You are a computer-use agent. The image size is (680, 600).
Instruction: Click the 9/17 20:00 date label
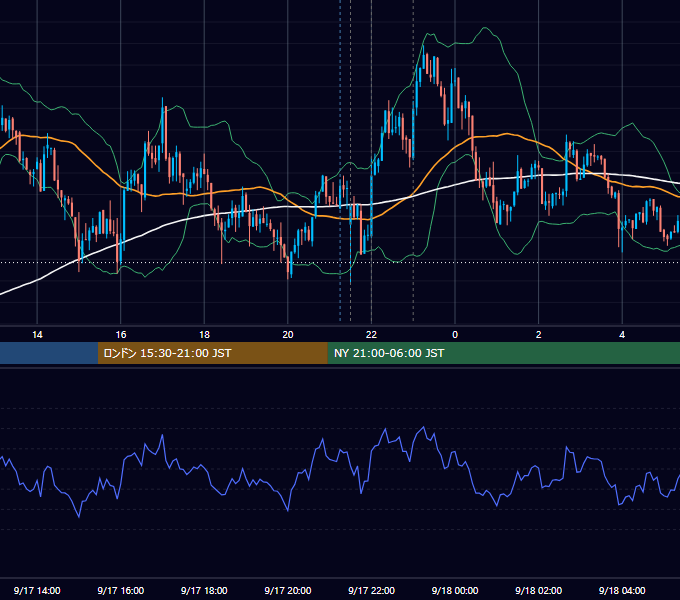point(288,590)
